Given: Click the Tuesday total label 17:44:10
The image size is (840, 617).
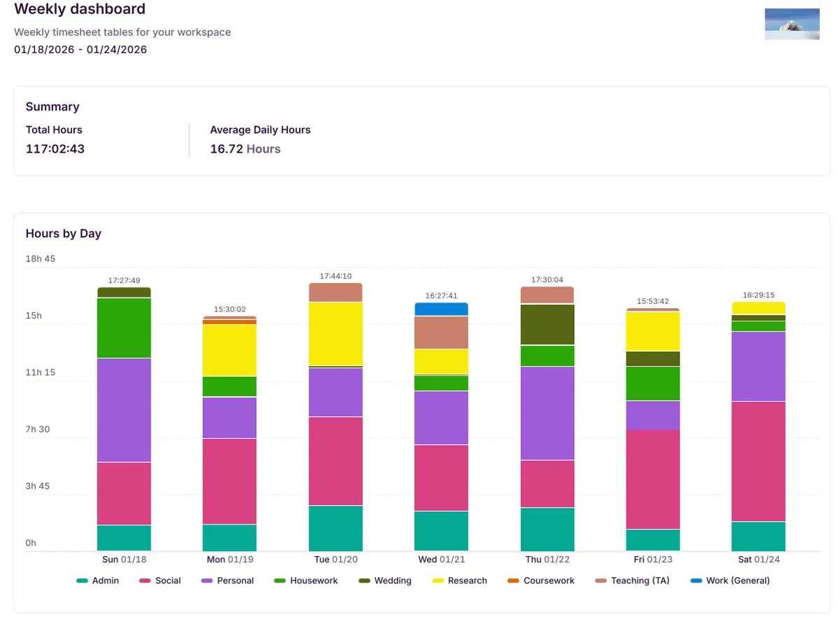Looking at the screenshot, I should click(x=336, y=276).
